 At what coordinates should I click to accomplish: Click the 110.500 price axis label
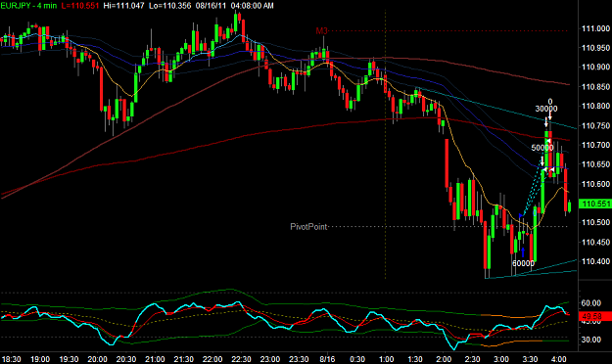595,222
